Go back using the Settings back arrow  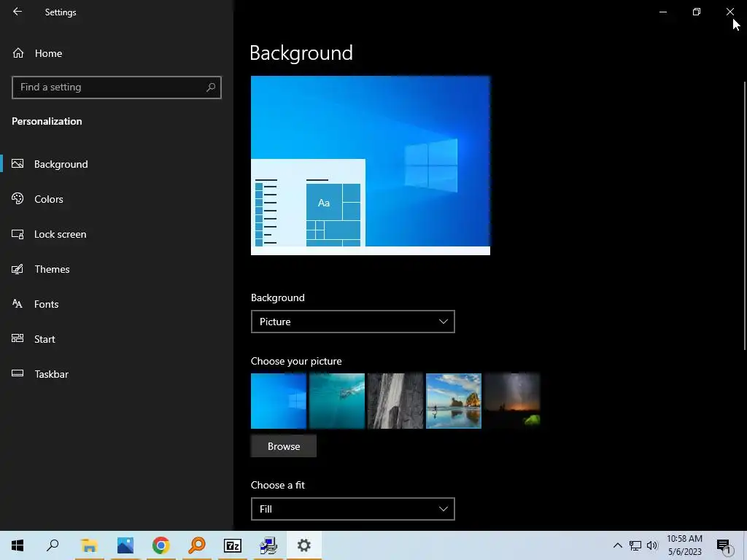click(18, 12)
